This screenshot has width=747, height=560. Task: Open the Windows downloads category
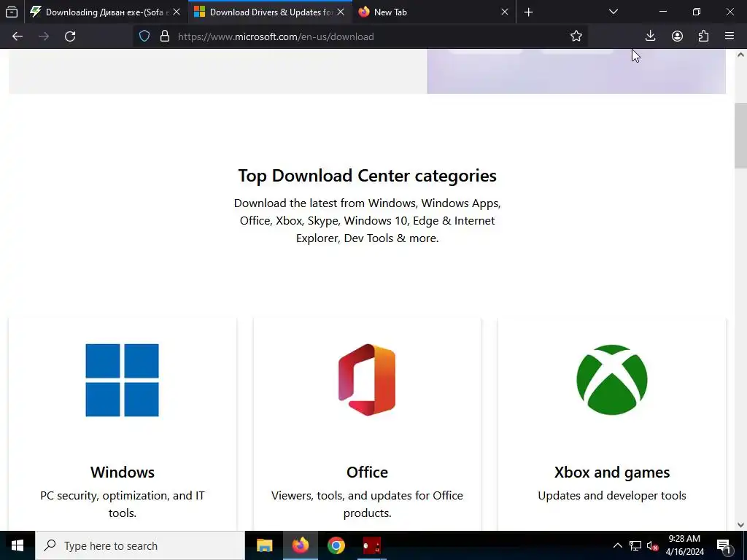tap(123, 472)
